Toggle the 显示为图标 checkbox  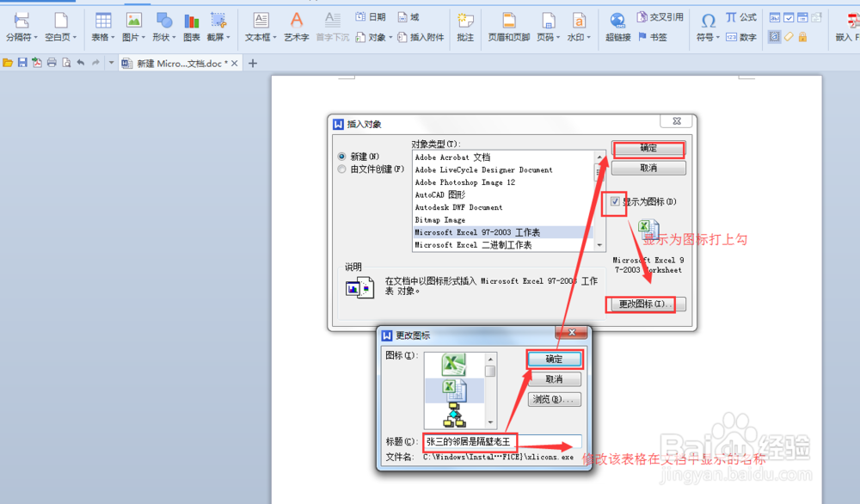[615, 201]
